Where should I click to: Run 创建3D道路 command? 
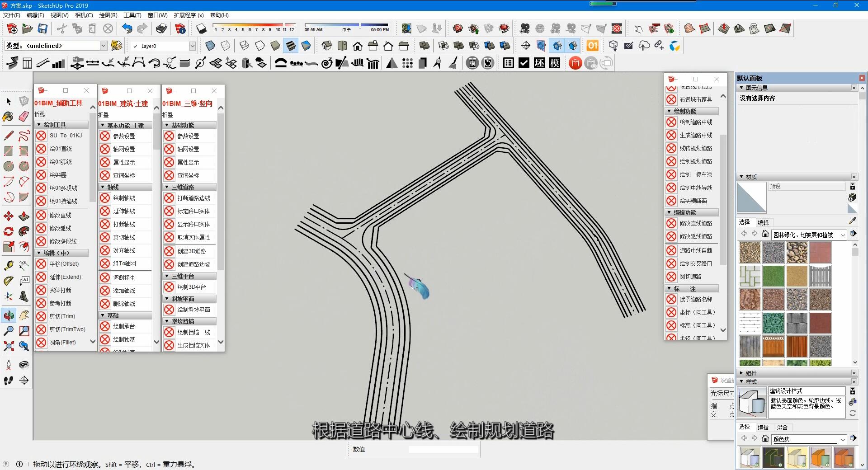[x=191, y=251]
